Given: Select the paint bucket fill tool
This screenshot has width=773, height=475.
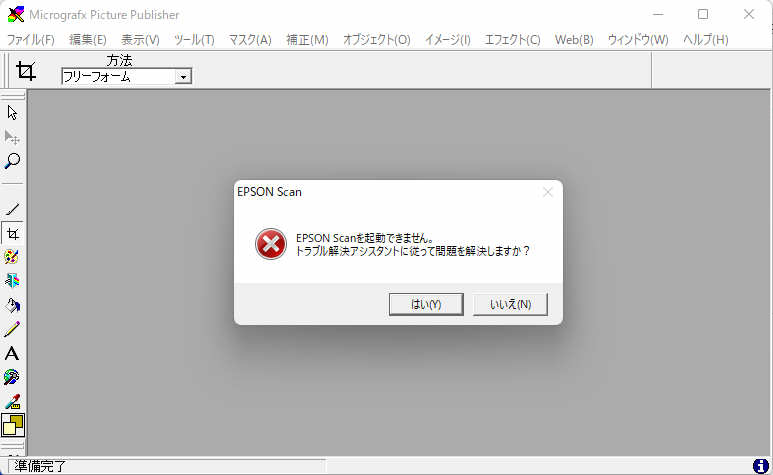Looking at the screenshot, I should pos(12,305).
